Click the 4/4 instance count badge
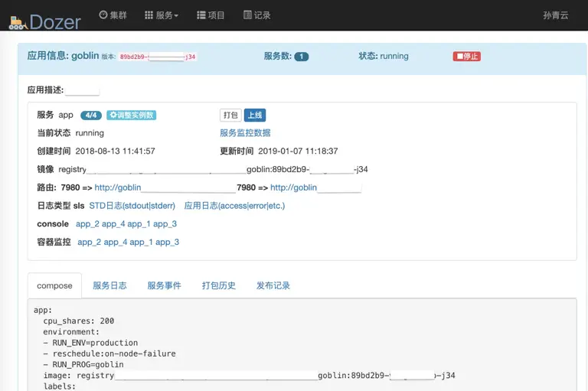Viewport: 588px width, 391px height. (91, 115)
